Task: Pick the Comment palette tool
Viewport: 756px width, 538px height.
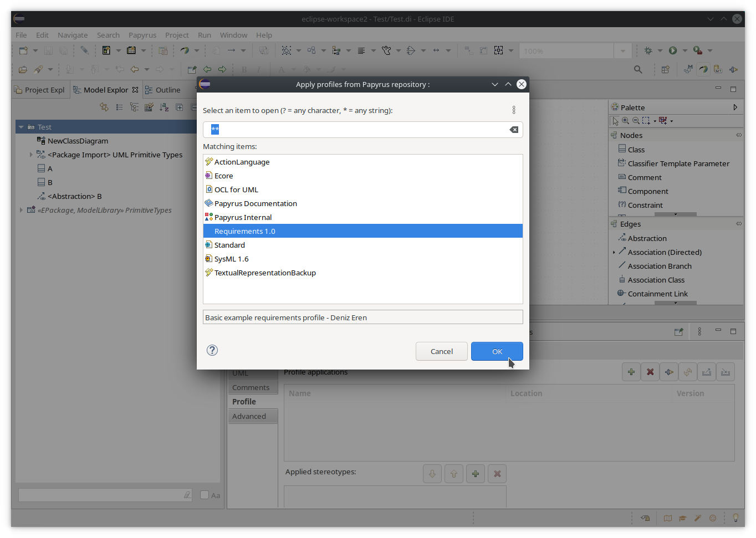Action: (x=640, y=177)
